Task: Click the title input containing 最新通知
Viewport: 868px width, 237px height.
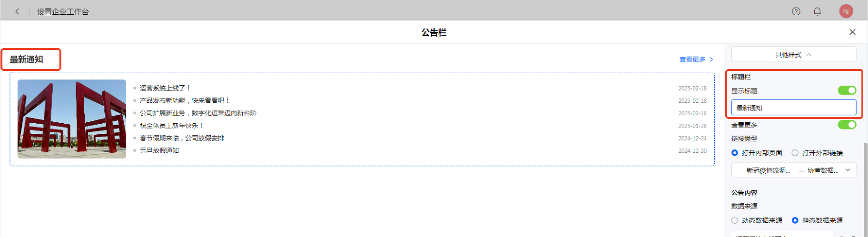Action: 793,108
